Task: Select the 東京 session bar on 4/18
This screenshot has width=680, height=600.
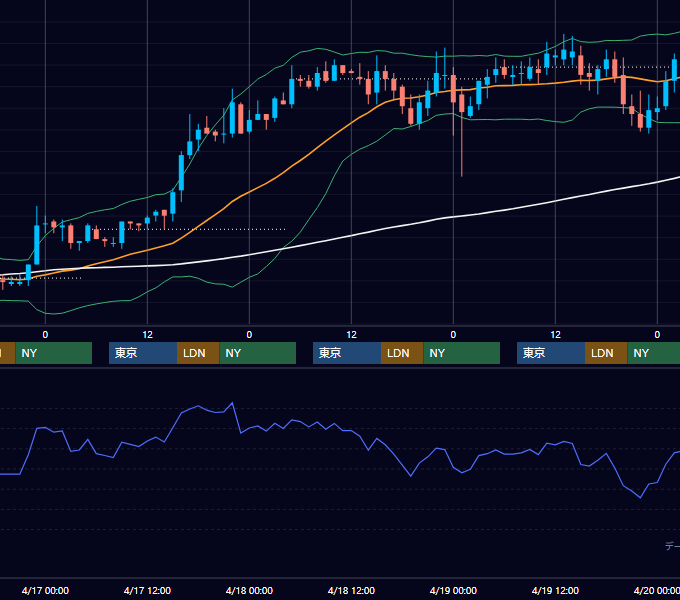Action: click(347, 353)
